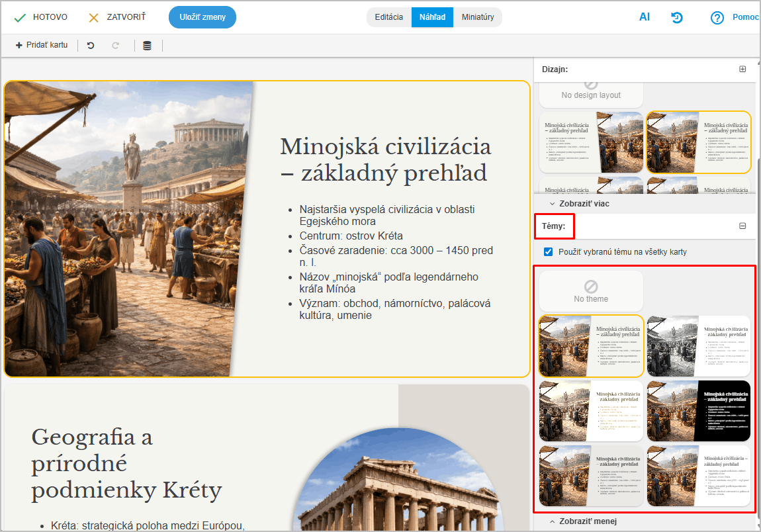Expand the Dizajn section
Viewport: 761px width, 532px height.
[x=742, y=69]
